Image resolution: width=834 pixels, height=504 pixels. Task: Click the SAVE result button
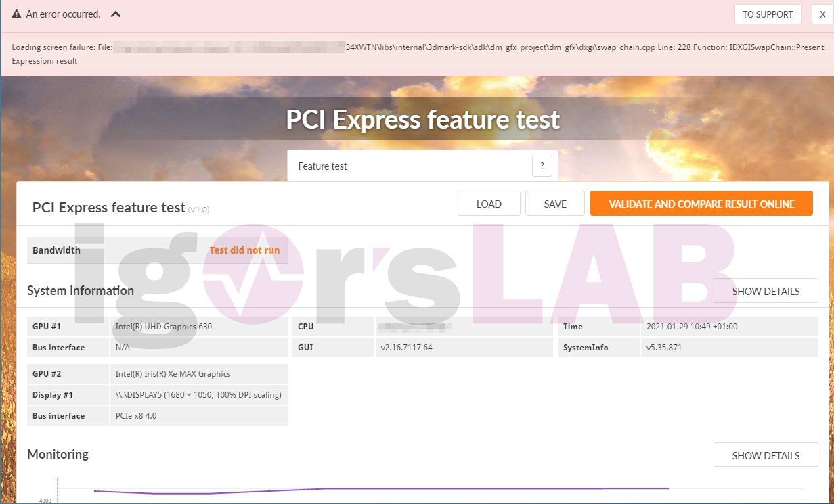click(x=555, y=204)
